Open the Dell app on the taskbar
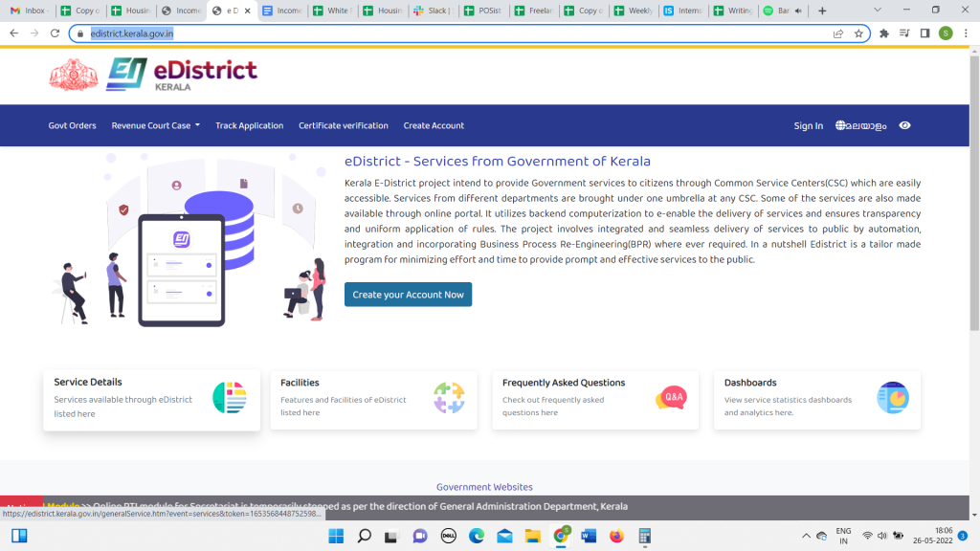980x551 pixels. [448, 536]
